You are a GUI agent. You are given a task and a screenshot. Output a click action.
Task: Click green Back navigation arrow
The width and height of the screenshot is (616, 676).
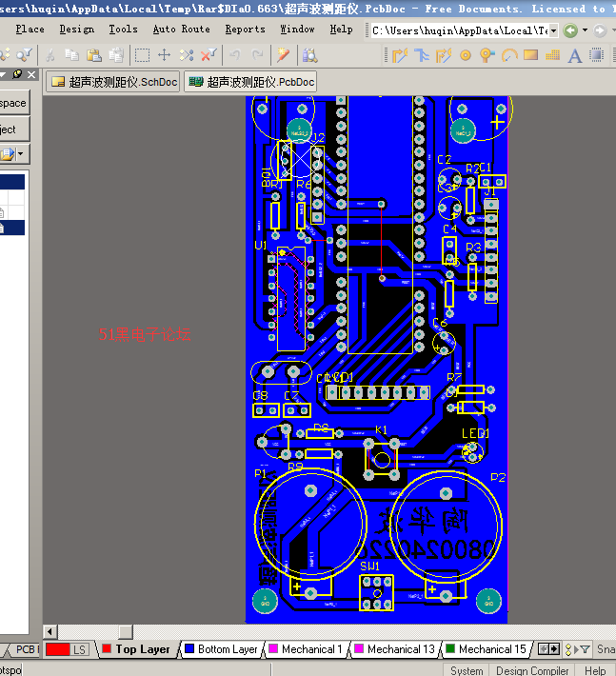(x=570, y=30)
